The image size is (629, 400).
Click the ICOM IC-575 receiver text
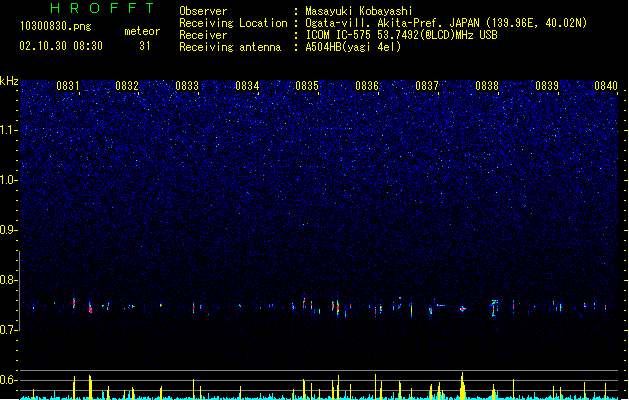tap(402, 35)
